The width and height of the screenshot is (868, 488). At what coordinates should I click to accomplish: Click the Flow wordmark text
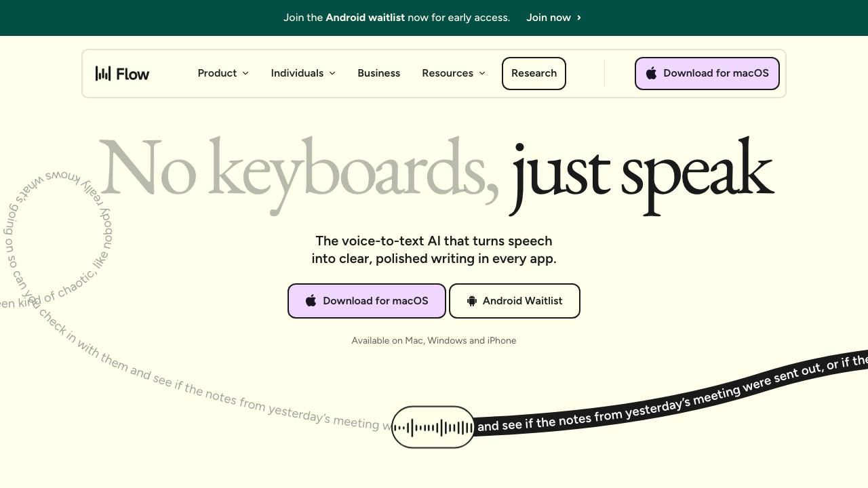[132, 74]
